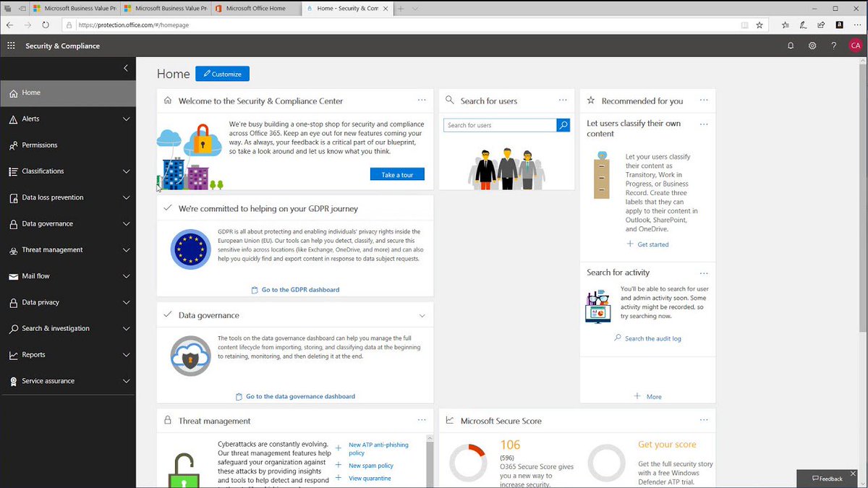Expand the Data loss prevention section
Viewport: 868px width, 488px height.
point(126,197)
